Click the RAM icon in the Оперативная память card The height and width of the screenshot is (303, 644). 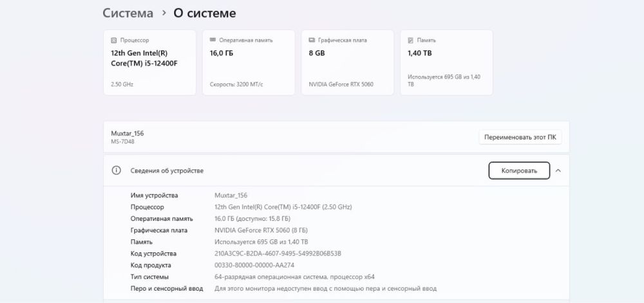pyautogui.click(x=213, y=40)
